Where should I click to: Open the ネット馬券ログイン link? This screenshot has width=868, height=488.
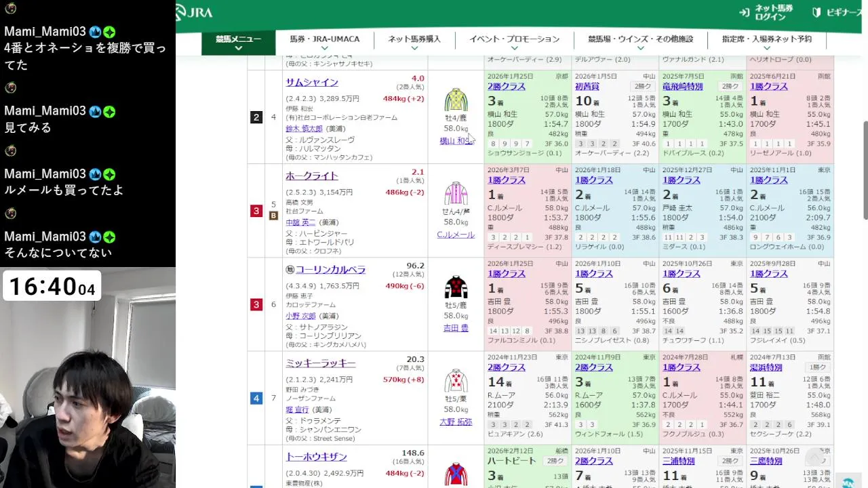[x=774, y=12]
